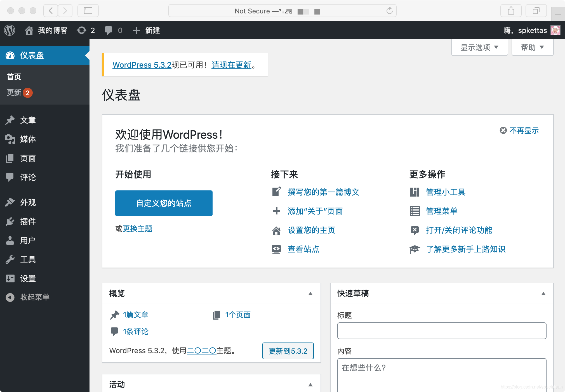565x392 pixels.
Task: Click the 更新到5.3.2 button
Action: point(288,351)
